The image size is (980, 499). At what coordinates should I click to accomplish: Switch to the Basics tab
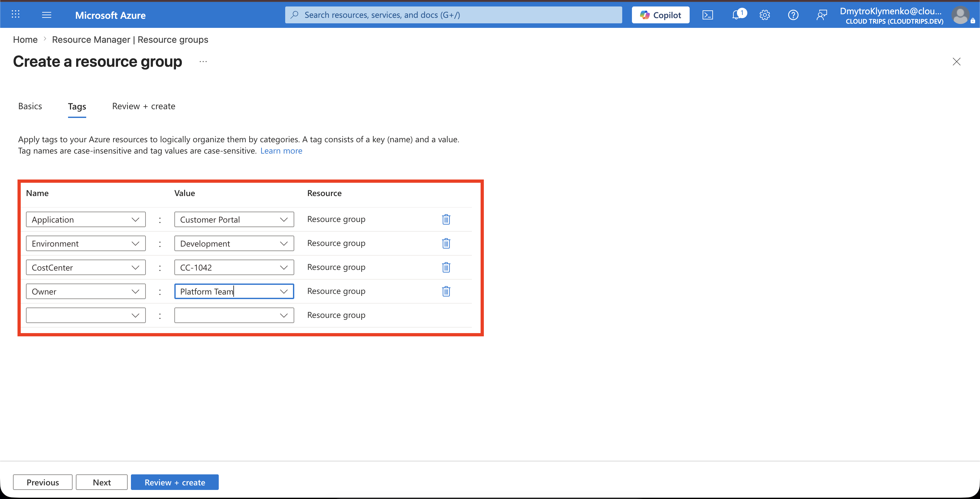[x=30, y=106]
